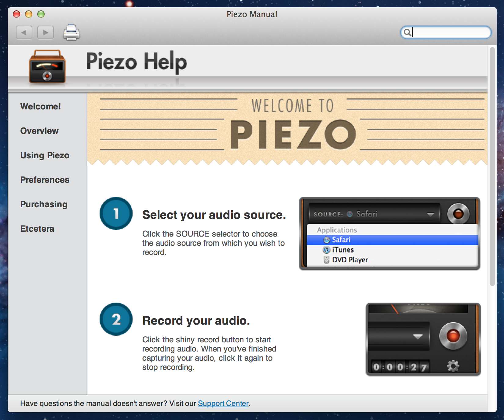
Task: Click the Piezo radio app icon
Action: (x=47, y=66)
